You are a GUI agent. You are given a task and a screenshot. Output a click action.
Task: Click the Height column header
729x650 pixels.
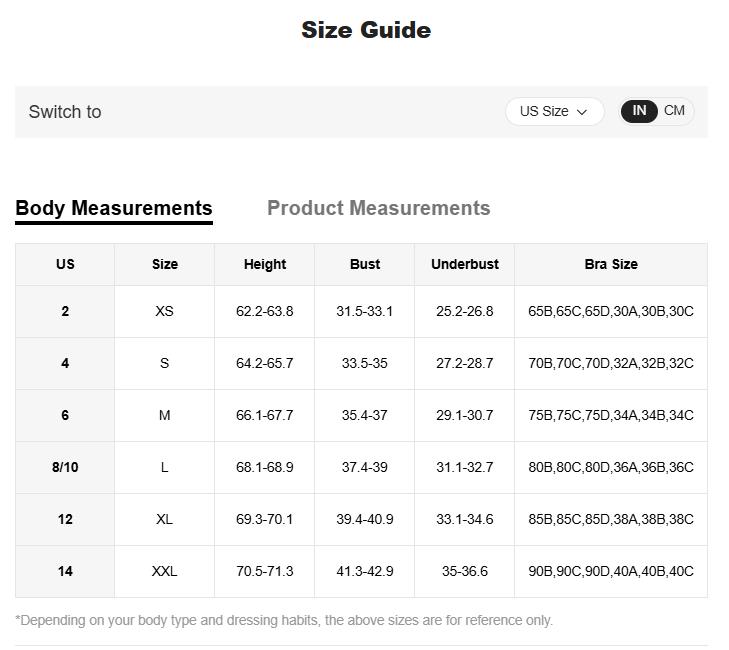(x=264, y=264)
